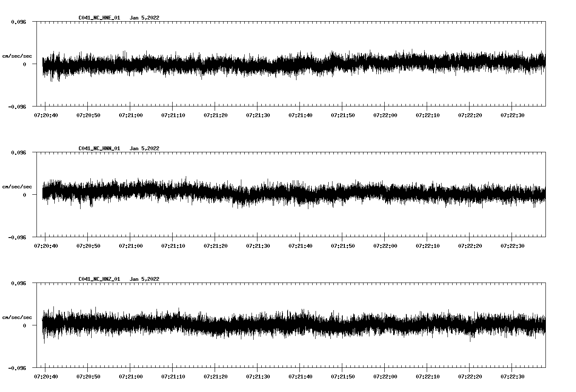Image resolution: width=576 pixels, height=392 pixels.
Task: Click the 07:22:00 time label under HNE plot
Action: click(385, 115)
